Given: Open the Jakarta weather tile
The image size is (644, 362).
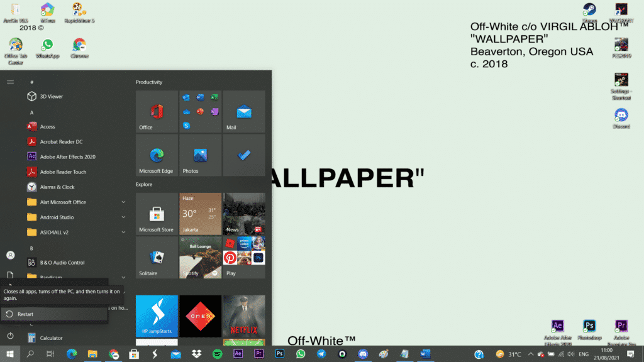Looking at the screenshot, I should [201, 214].
